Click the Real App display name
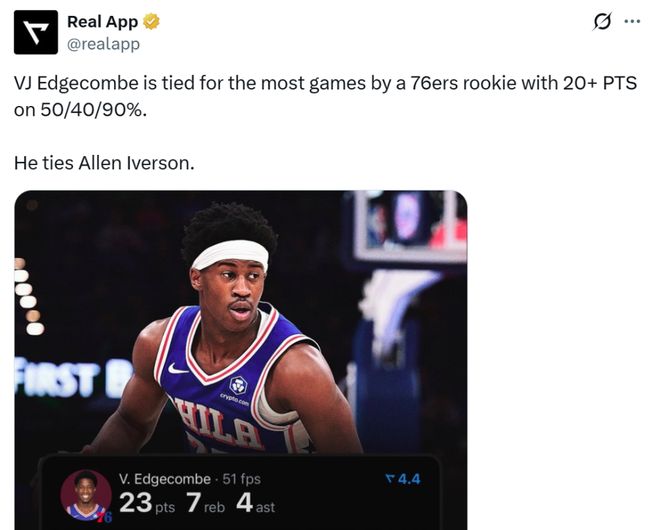Image resolution: width=660 pixels, height=530 pixels. 102,22
